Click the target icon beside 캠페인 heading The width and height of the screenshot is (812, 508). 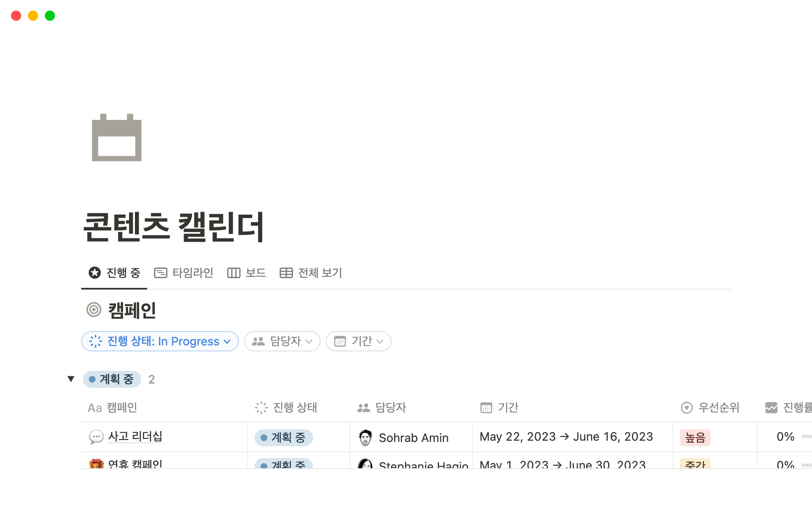94,310
